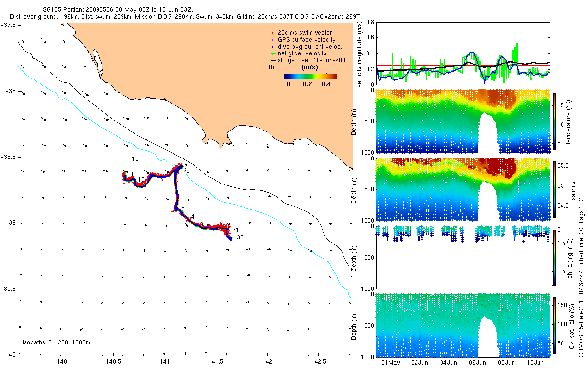Image resolution: width=588 pixels, height=368 pixels.
Task: Click the chl-a depth section plot
Action: tap(463, 257)
